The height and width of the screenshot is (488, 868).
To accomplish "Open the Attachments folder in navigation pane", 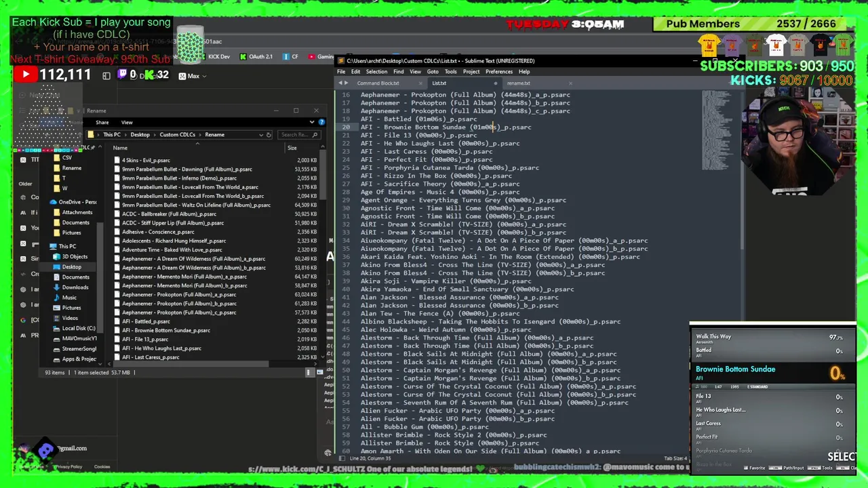I will coord(77,212).
